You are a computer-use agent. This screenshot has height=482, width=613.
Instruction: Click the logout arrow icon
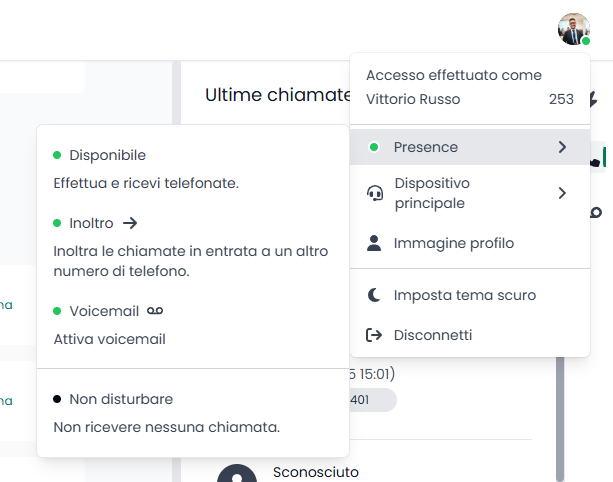(x=375, y=335)
